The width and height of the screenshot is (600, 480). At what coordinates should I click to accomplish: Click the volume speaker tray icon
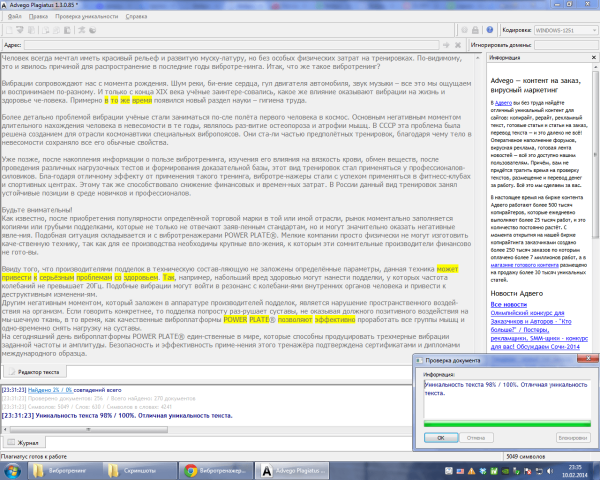550,471
